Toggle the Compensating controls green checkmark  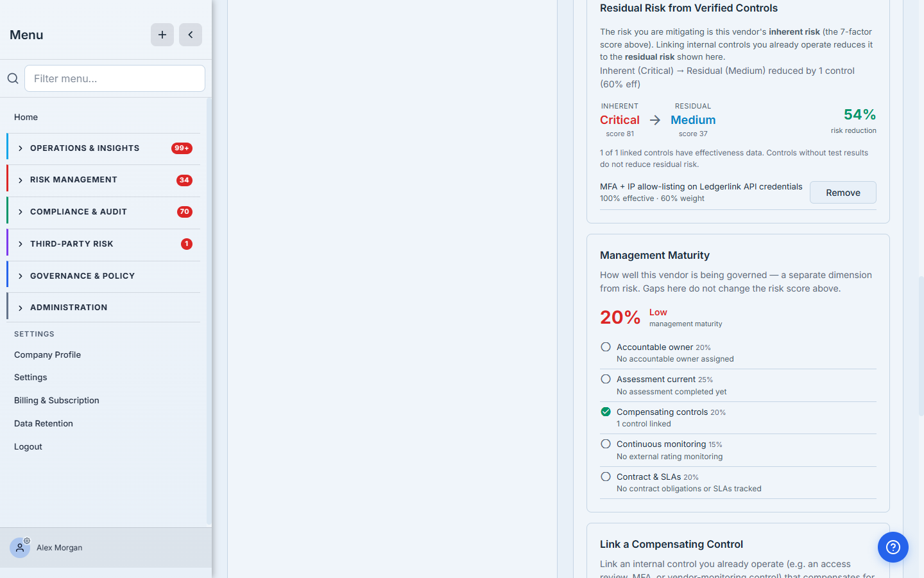coord(606,412)
